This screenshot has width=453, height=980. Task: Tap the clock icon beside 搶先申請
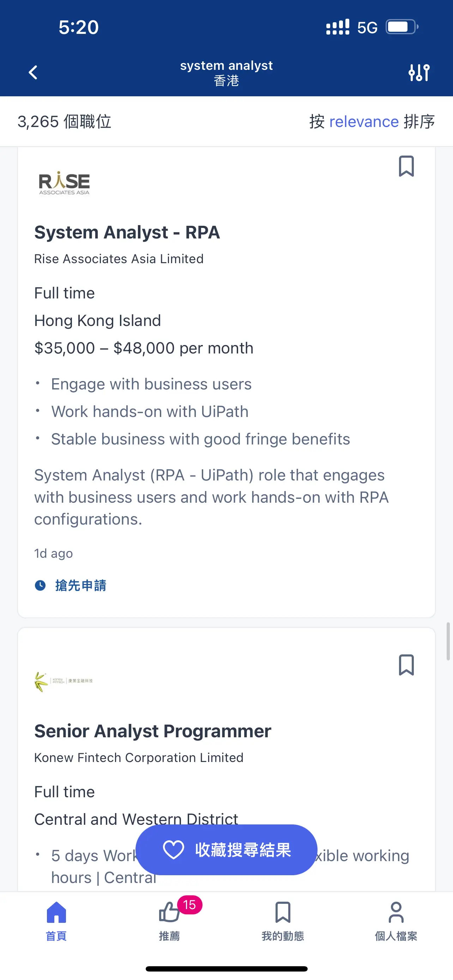(40, 585)
